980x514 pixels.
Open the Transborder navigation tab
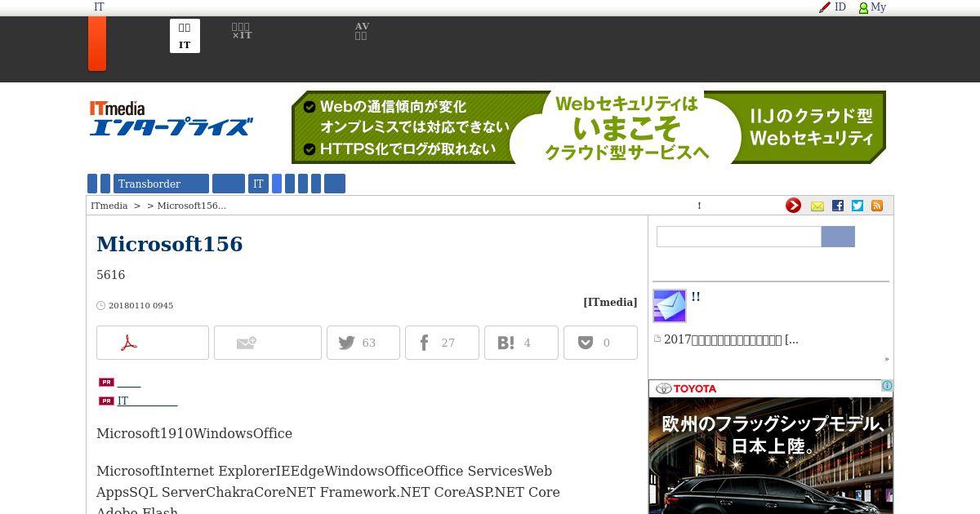[161, 184]
